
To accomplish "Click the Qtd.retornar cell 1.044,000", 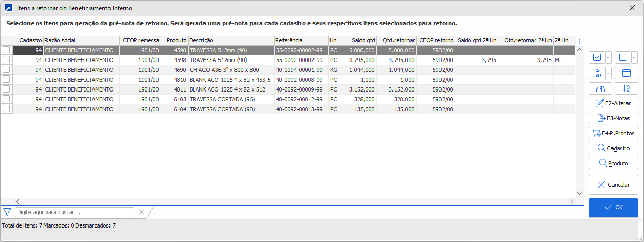I will point(396,70).
